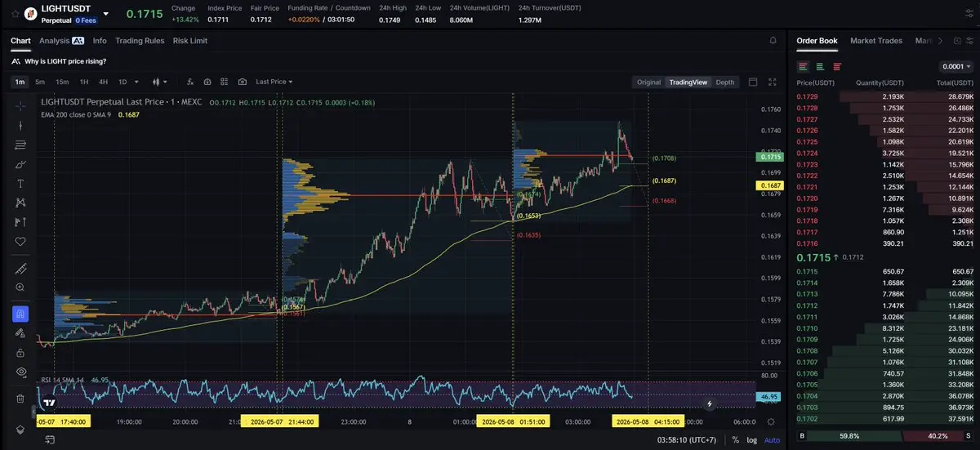
Task: Click the circular icon beside the fx indicators button
Action: (x=207, y=82)
